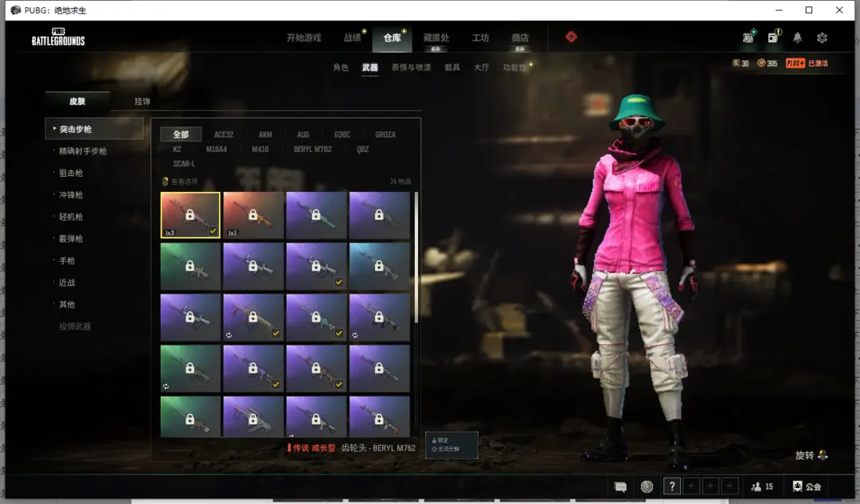Image resolution: width=860 pixels, height=504 pixels.
Task: Open the 商店 tab
Action: click(520, 38)
